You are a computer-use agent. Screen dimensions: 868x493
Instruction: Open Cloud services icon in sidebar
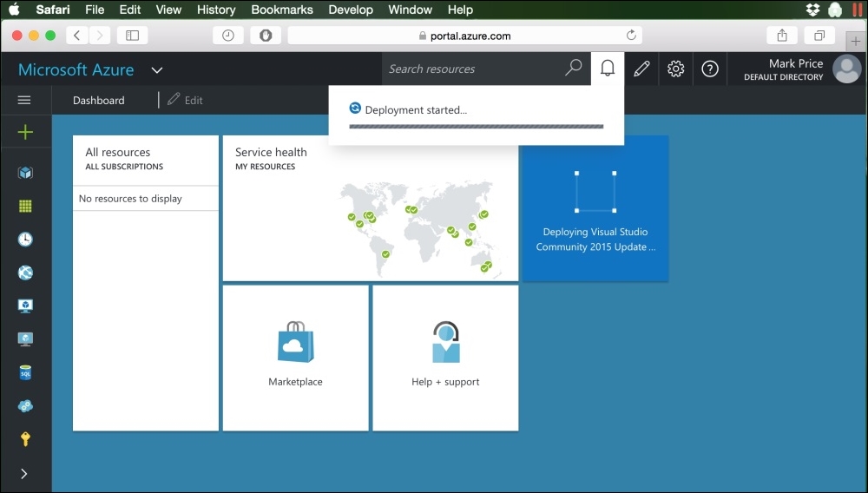(x=25, y=406)
